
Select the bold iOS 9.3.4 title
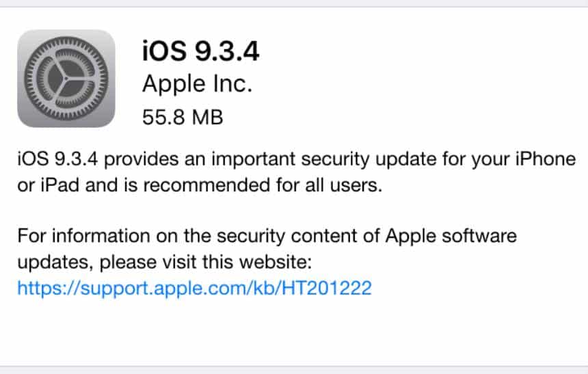(200, 51)
